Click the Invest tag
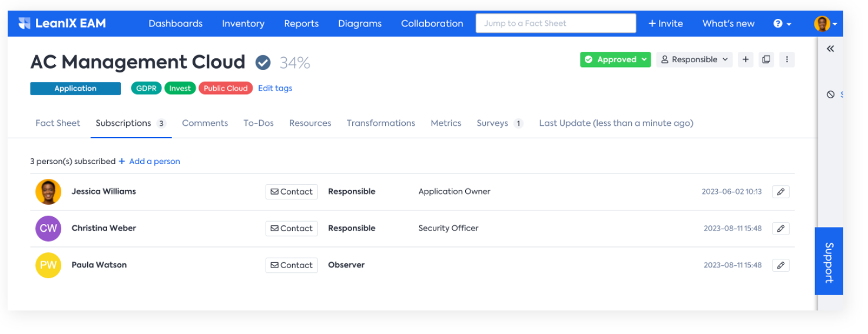 (180, 88)
